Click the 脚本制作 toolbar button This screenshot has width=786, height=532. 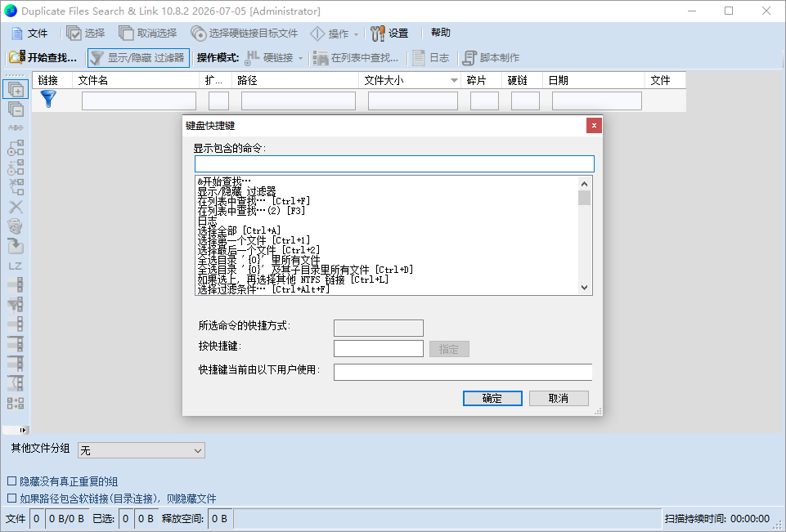point(491,57)
